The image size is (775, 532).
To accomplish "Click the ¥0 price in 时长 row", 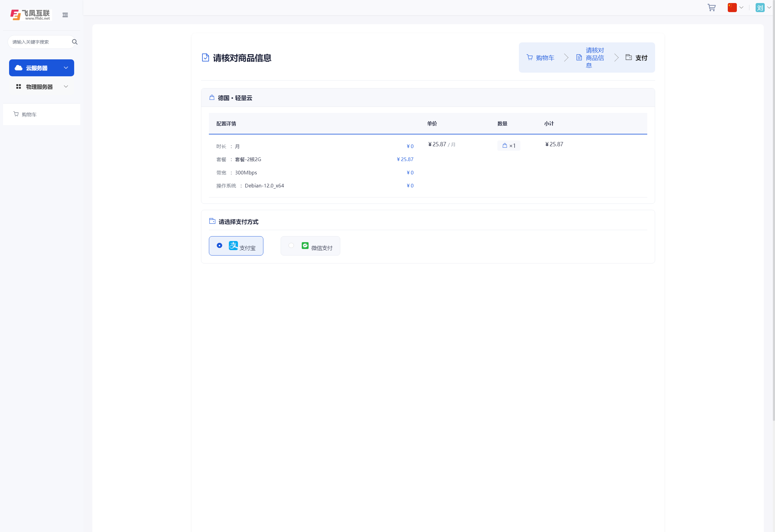I will point(410,147).
